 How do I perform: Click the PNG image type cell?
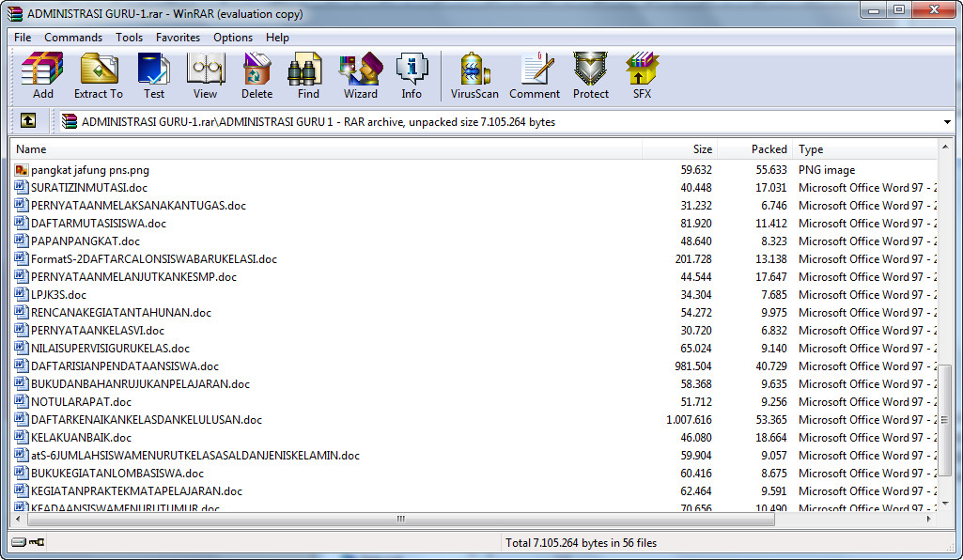coord(827,170)
